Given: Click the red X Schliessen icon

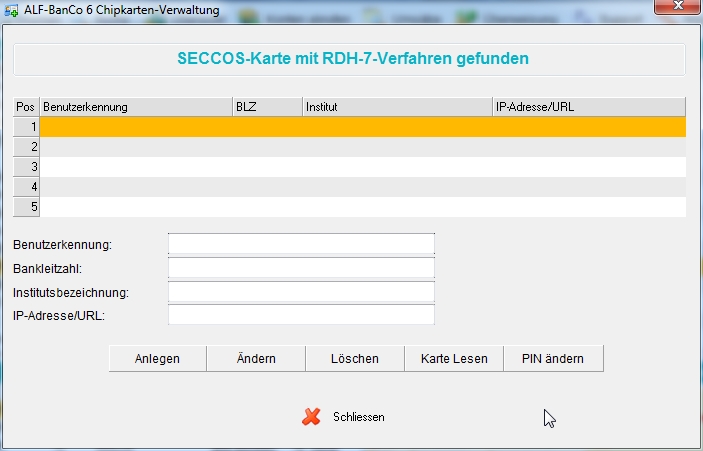Looking at the screenshot, I should pyautogui.click(x=311, y=416).
